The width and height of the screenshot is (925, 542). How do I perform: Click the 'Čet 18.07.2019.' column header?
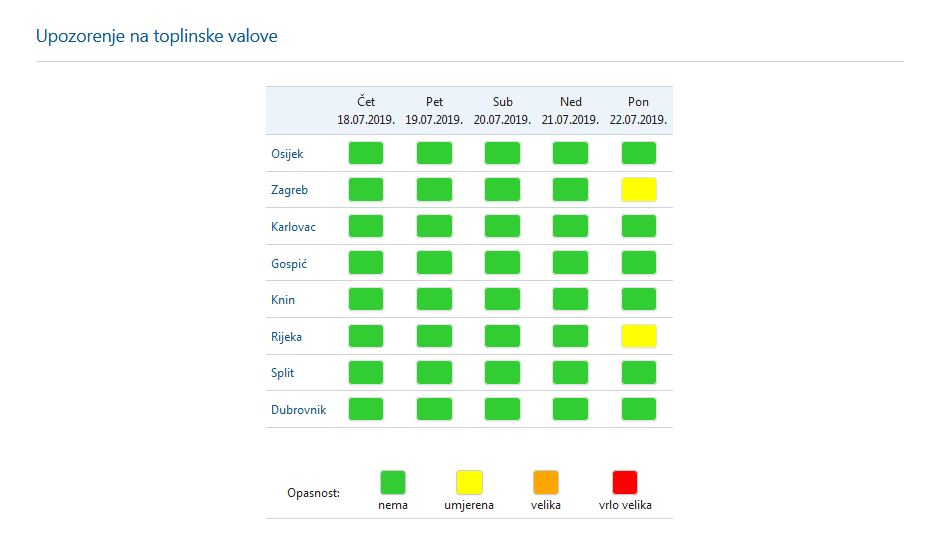366,110
